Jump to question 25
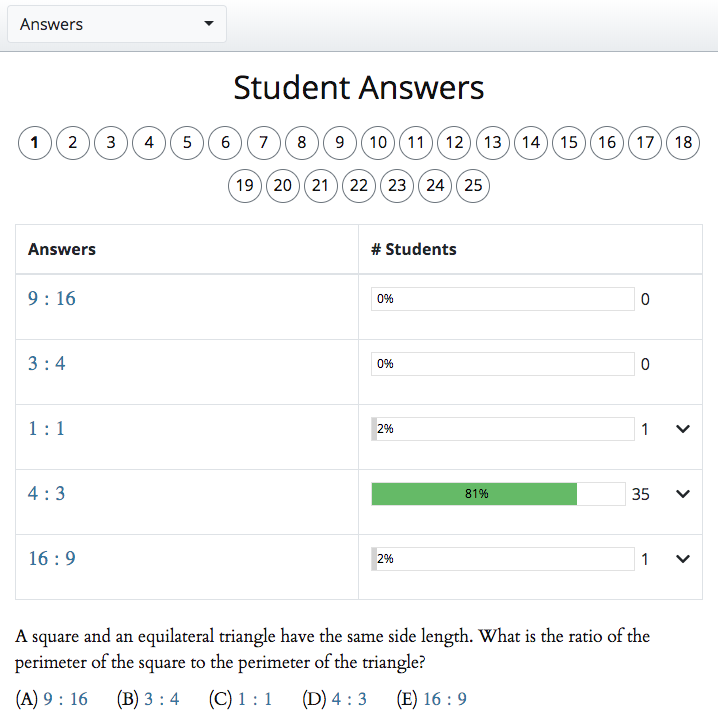The height and width of the screenshot is (725, 718). coord(473,186)
